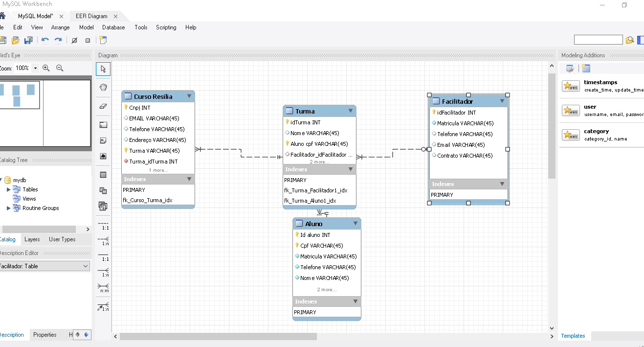Pick the dashed 1:n non-identifying relationship

[103, 241]
